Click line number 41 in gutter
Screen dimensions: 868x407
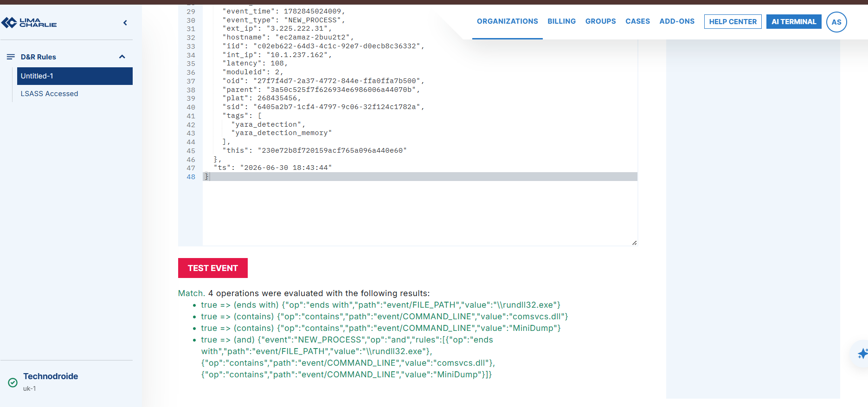click(x=191, y=116)
